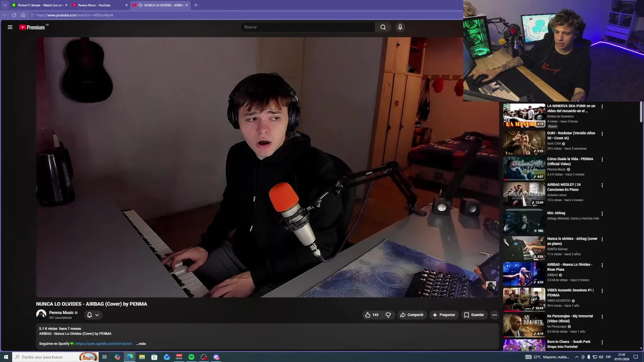Play Cómo Duele la Vida thumbnail
The height and width of the screenshot is (362, 644).
524,168
